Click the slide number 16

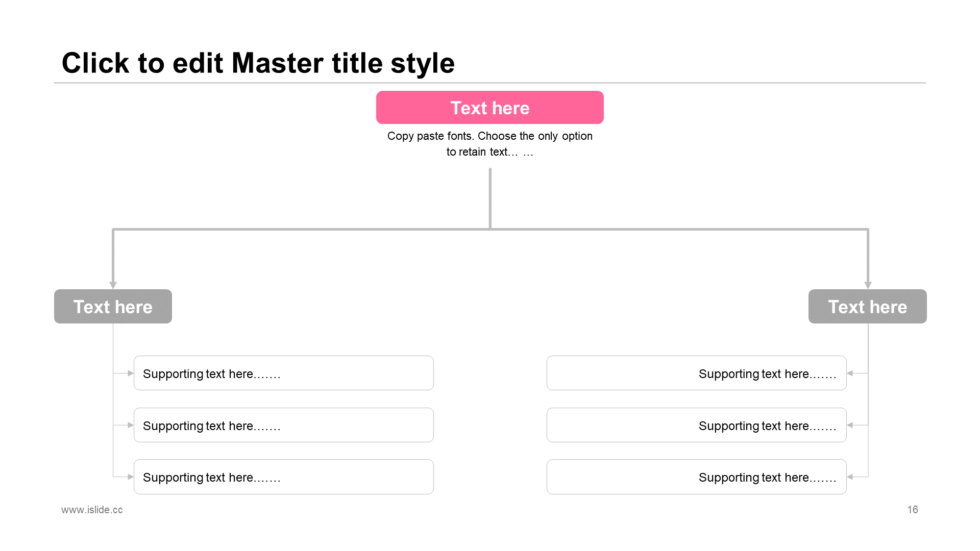[x=913, y=510]
